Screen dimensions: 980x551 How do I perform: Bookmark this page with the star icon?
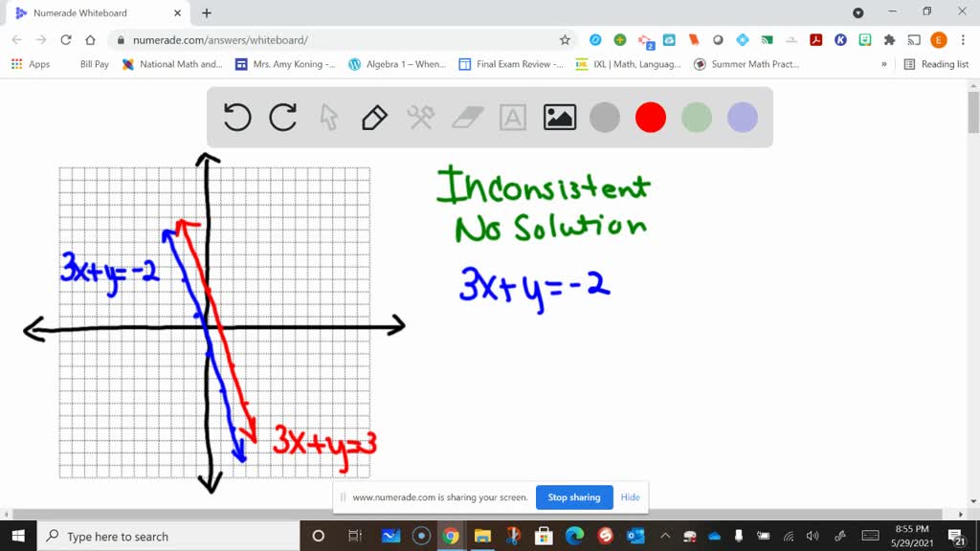tap(565, 40)
